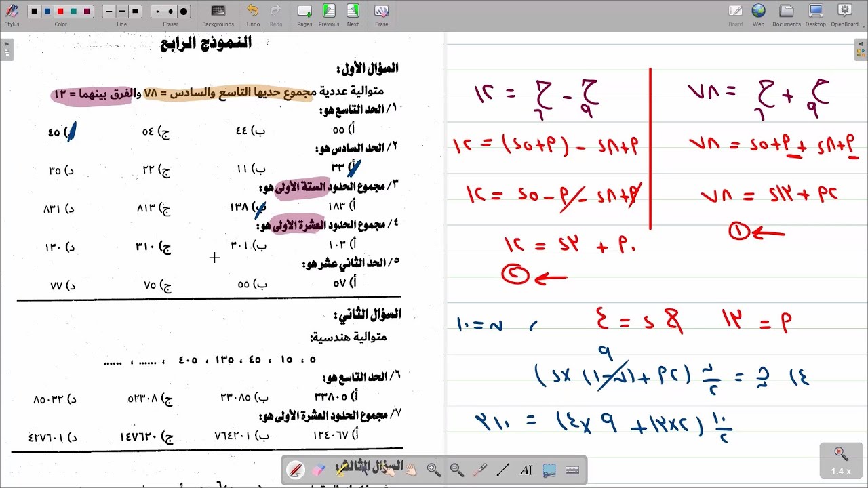The width and height of the screenshot is (868, 488).
Task: Open the Documents view
Action: click(x=787, y=14)
